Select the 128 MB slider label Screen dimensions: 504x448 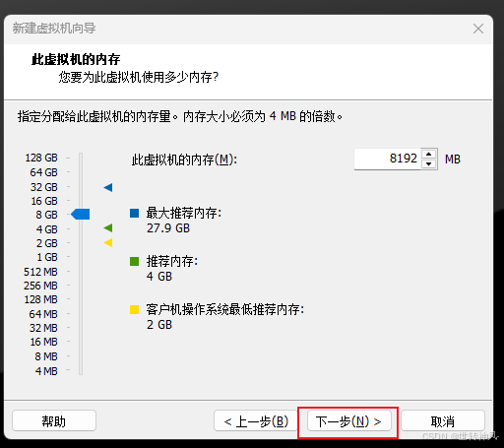coord(41,299)
